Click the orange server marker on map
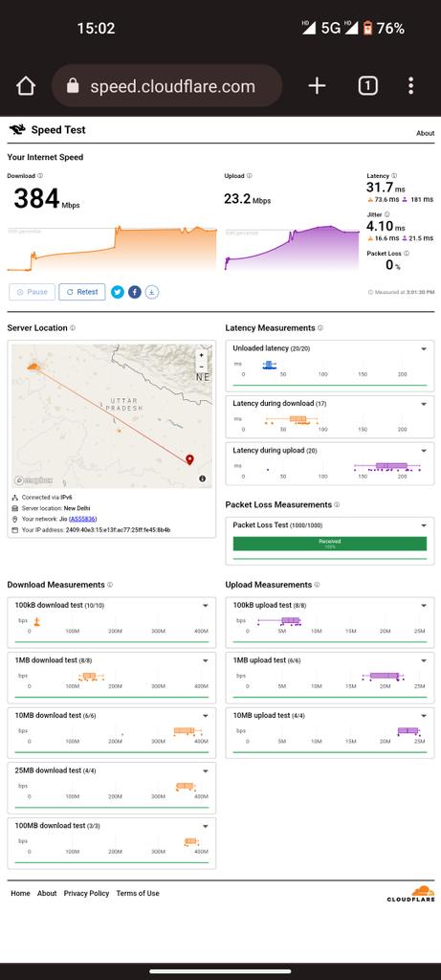 point(33,366)
